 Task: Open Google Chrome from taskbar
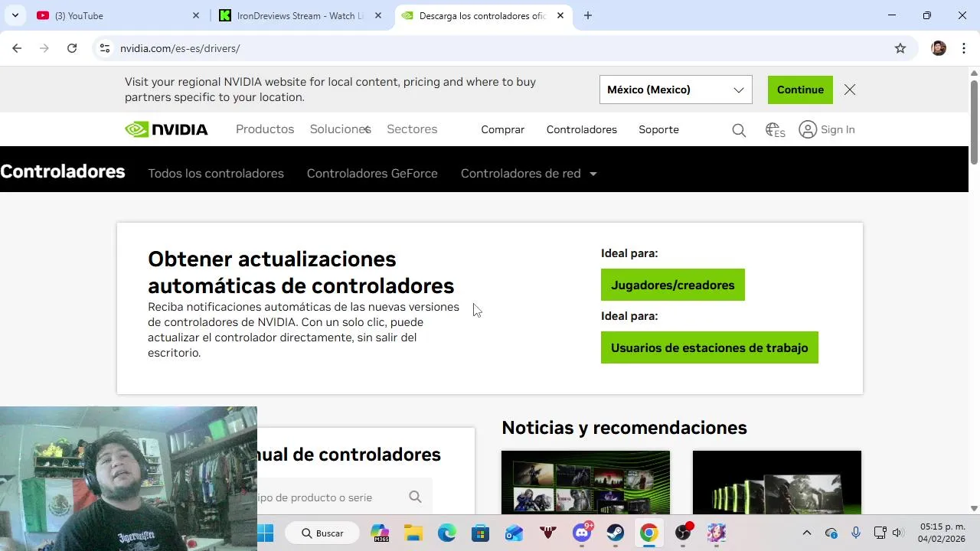pyautogui.click(x=649, y=533)
